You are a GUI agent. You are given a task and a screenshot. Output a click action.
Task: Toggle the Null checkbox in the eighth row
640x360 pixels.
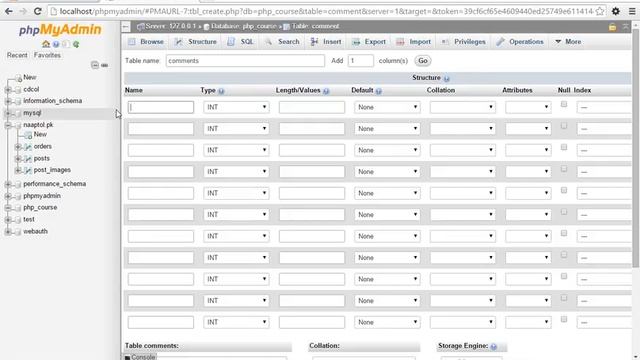[x=564, y=255]
